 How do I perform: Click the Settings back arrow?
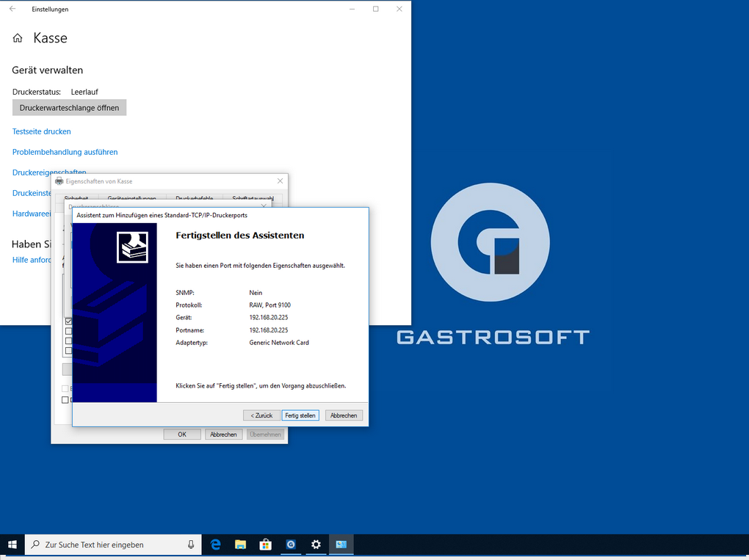pyautogui.click(x=12, y=9)
